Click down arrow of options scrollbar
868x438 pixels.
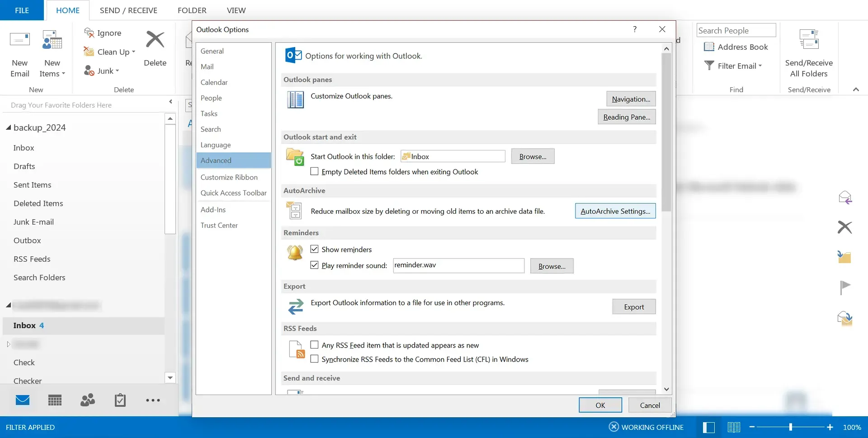click(666, 389)
